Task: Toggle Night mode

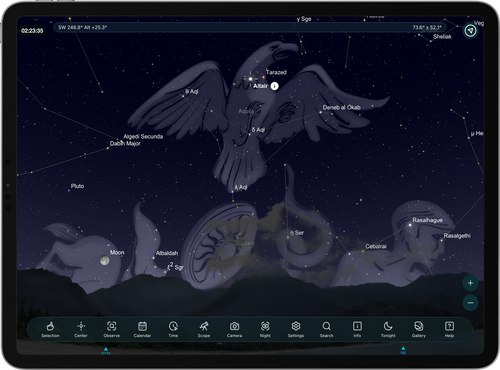Action: tap(265, 329)
